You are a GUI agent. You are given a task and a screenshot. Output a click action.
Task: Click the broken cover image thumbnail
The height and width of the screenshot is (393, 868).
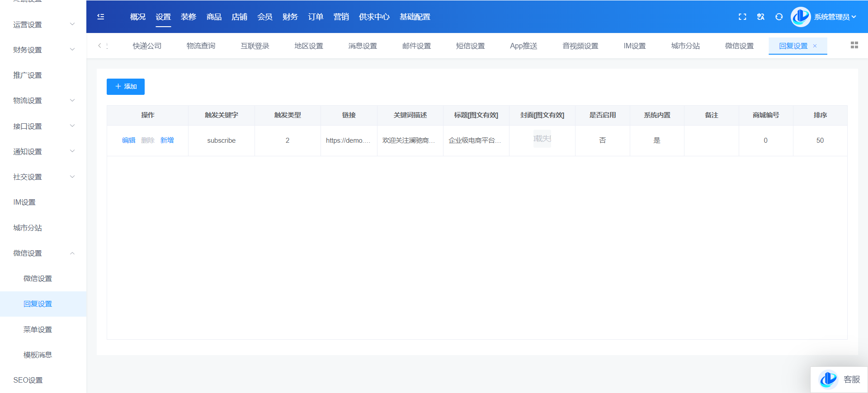(x=542, y=139)
